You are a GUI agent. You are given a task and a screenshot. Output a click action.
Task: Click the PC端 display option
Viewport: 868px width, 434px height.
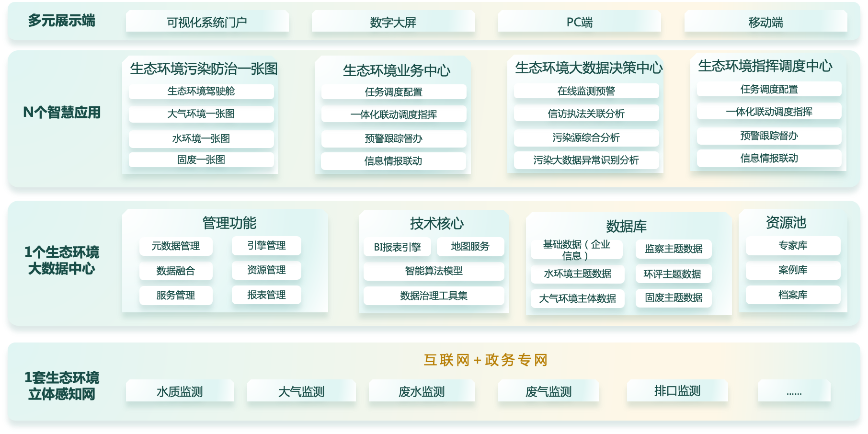coord(580,22)
